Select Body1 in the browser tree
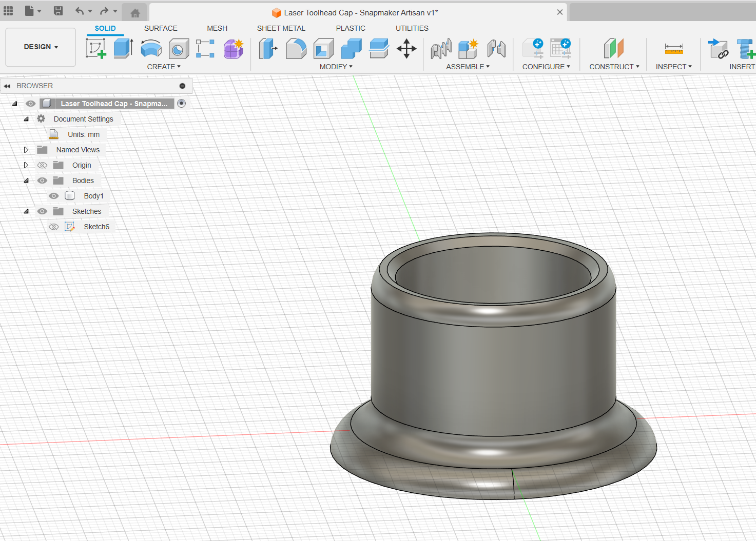Screen dimensions: 756x541 [x=93, y=196]
